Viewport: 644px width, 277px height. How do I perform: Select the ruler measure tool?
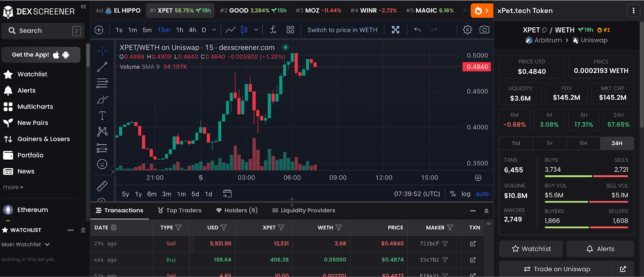point(102,186)
